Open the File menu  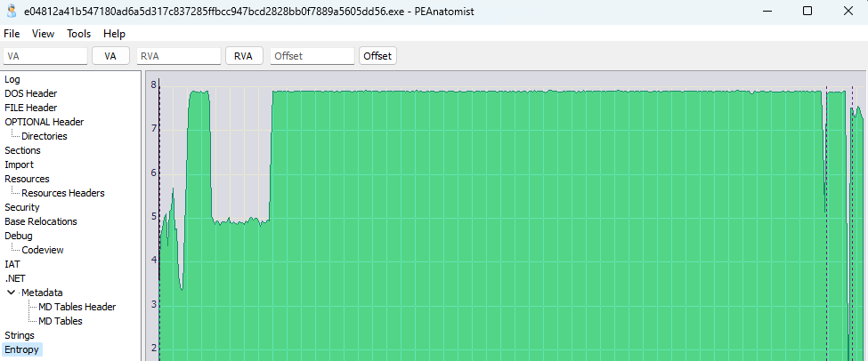coord(12,34)
